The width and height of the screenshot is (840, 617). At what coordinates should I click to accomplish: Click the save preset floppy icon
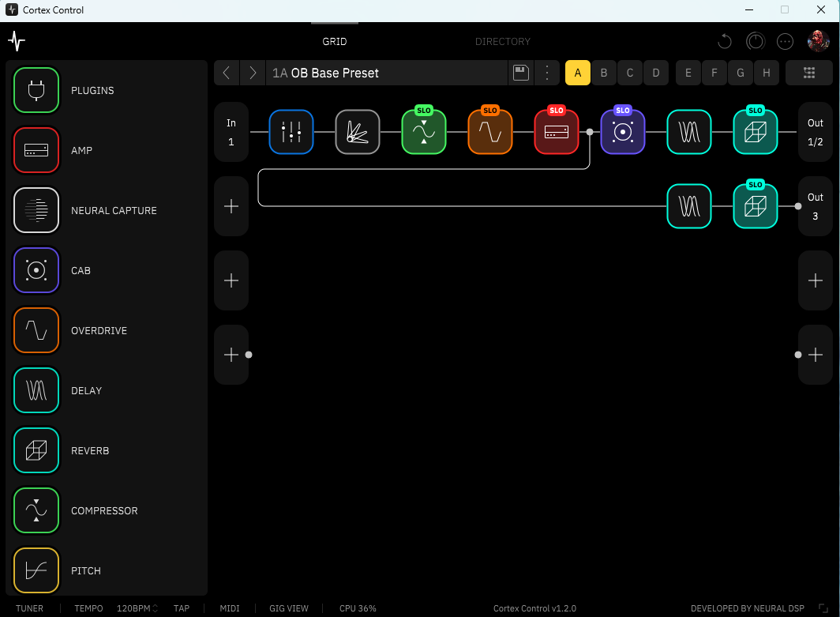click(x=521, y=73)
